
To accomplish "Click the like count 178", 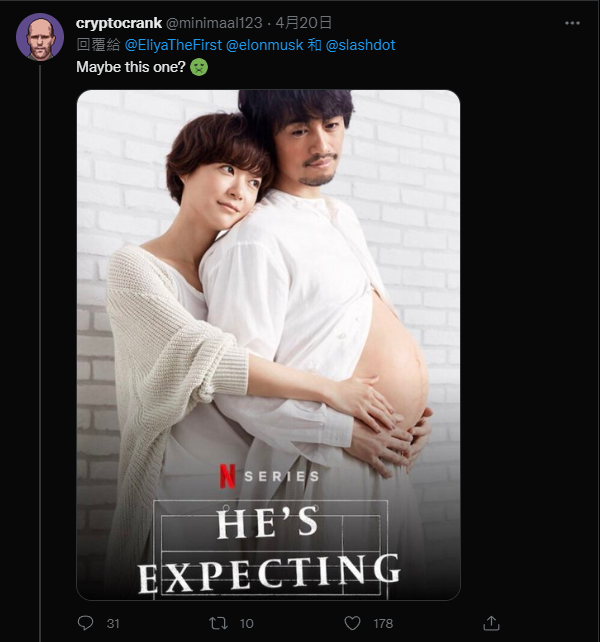I will 383,623.
